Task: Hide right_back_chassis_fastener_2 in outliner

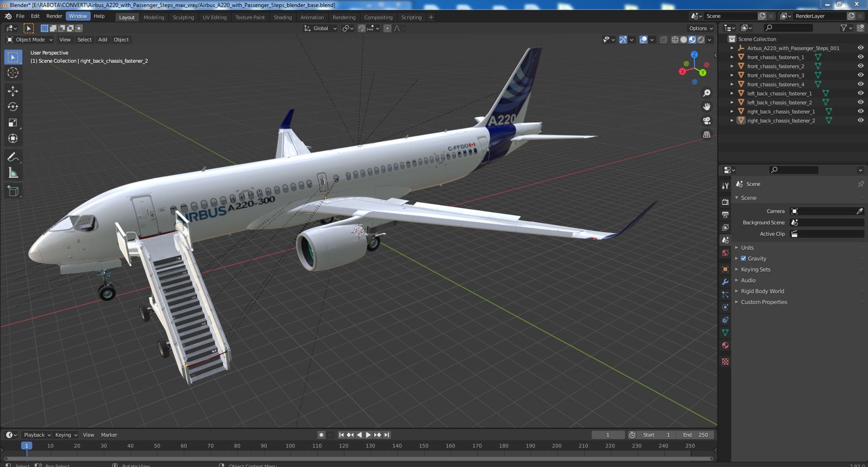Action: click(x=860, y=120)
